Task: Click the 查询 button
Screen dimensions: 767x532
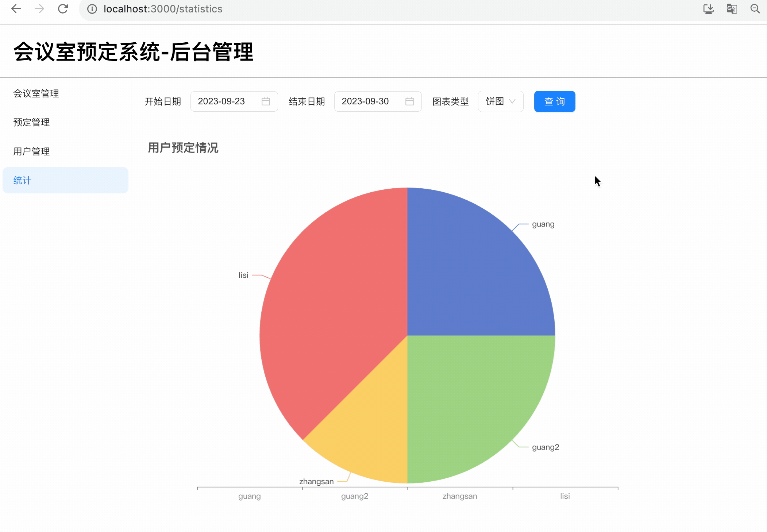Action: pyautogui.click(x=554, y=101)
